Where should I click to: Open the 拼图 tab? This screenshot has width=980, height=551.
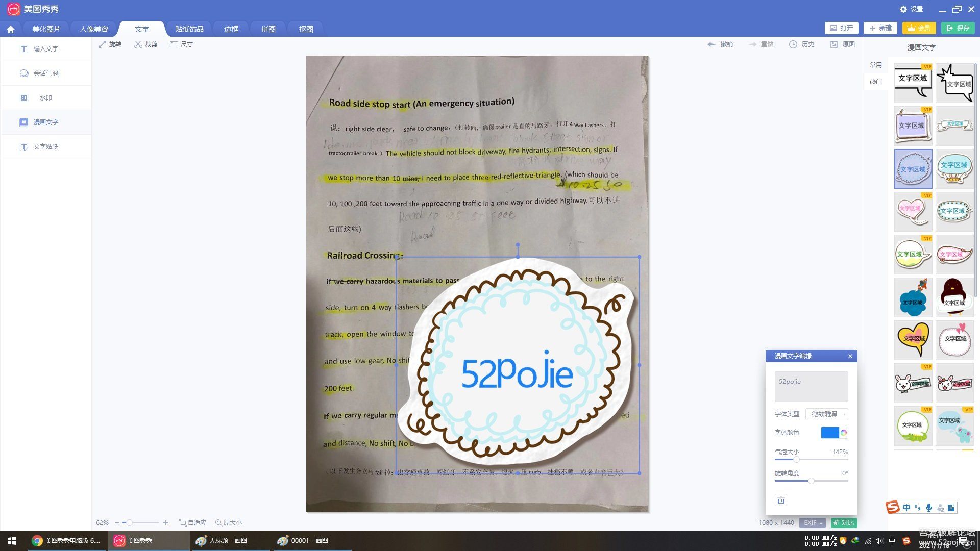[268, 29]
